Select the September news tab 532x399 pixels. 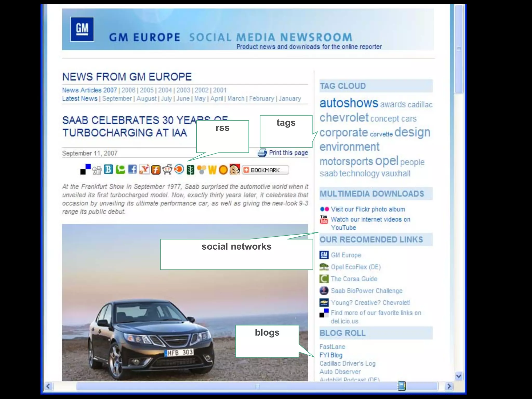[x=117, y=99]
